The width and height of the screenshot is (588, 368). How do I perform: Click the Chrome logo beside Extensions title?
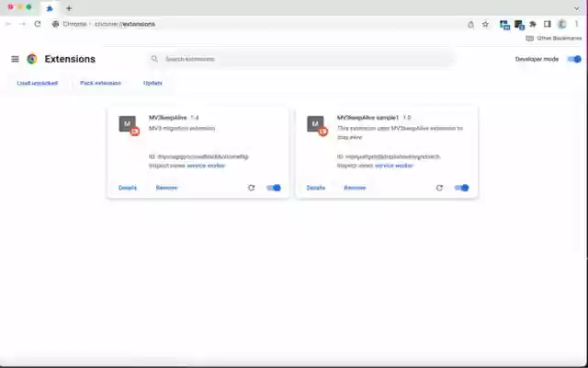[x=32, y=59]
